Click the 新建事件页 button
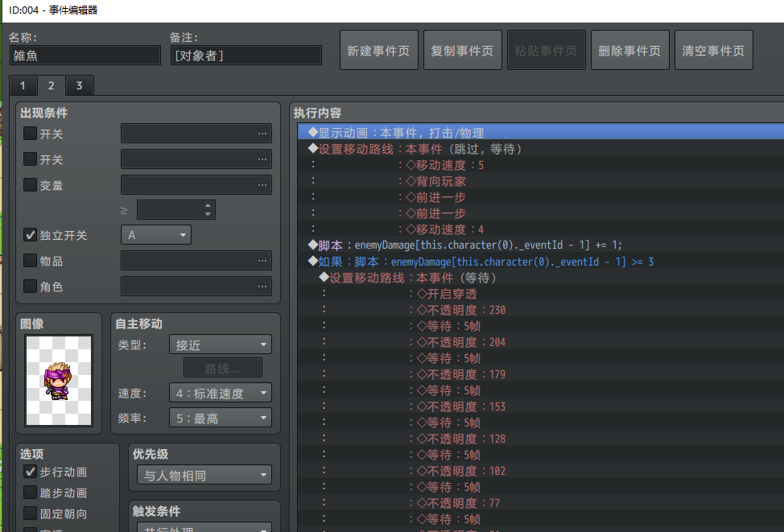The width and height of the screenshot is (784, 532). coord(379,50)
